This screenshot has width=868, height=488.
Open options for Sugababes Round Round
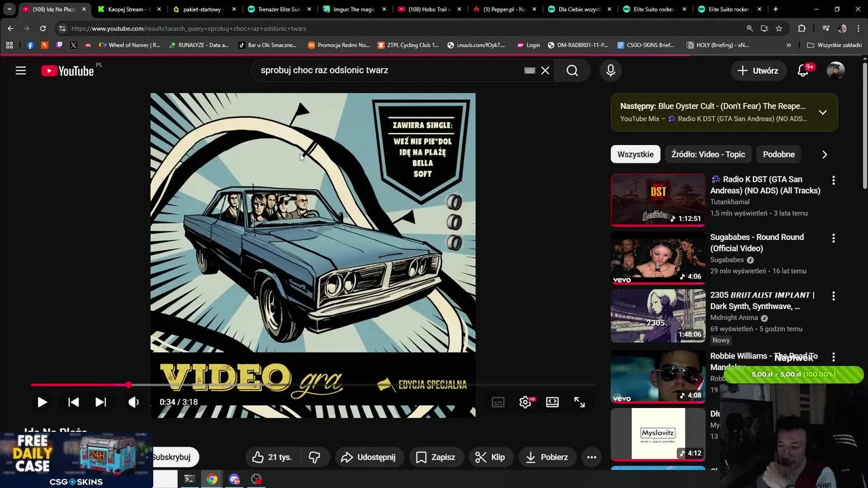coord(833,239)
